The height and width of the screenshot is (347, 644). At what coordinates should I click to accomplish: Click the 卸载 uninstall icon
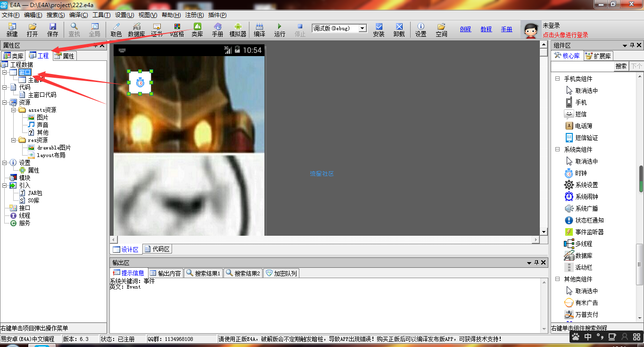point(399,30)
